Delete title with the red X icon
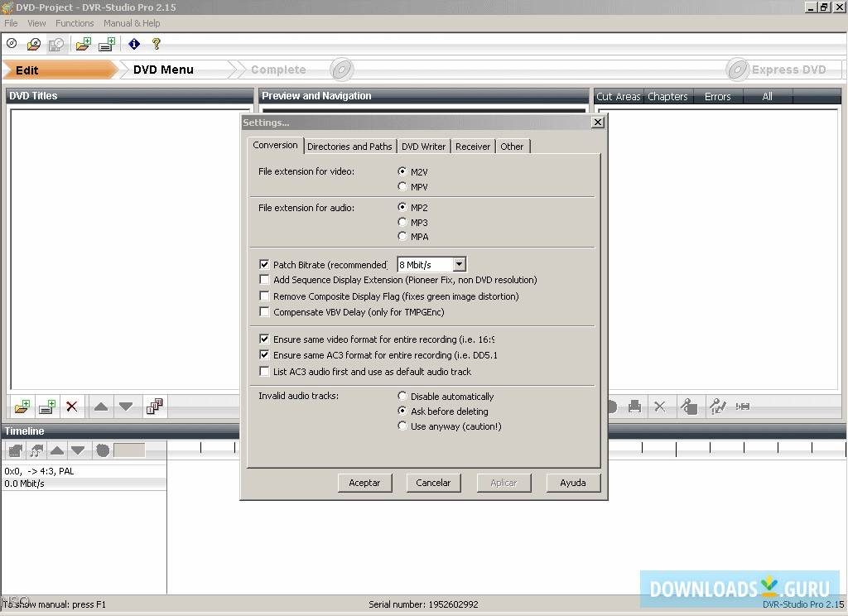 pyautogui.click(x=71, y=407)
